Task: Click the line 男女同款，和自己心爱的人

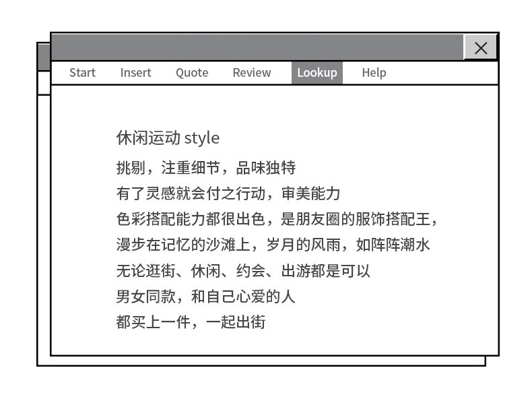Action: coord(205,297)
